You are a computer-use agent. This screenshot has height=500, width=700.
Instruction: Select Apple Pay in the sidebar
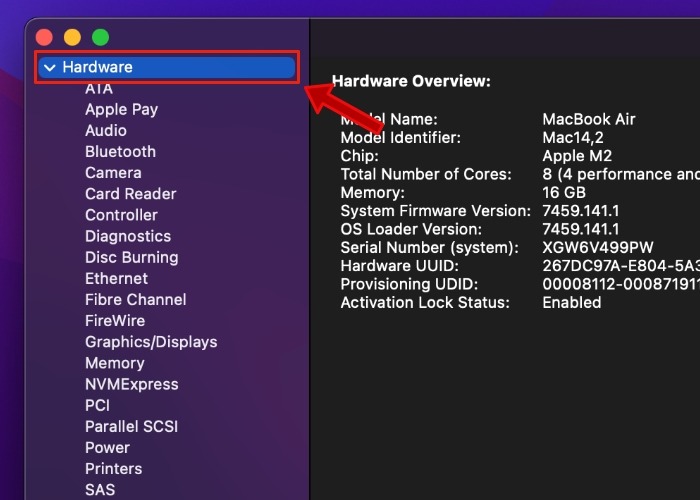(121, 109)
